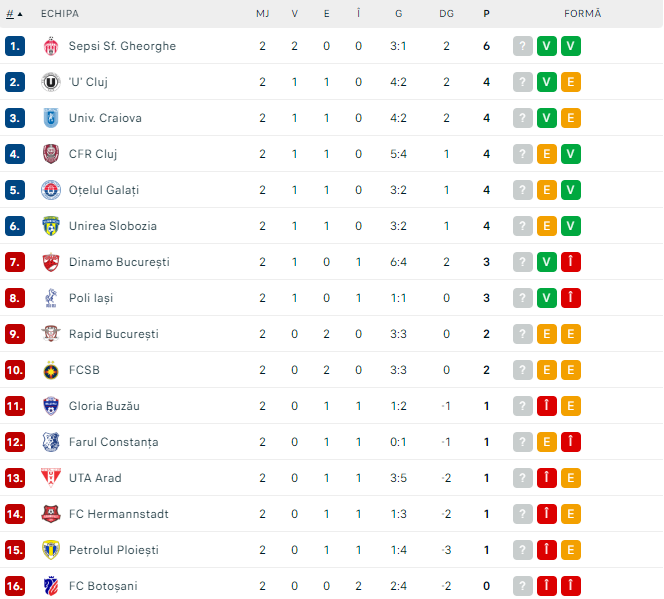Viewport: 664px width, 599px height.
Task: Click the FC Botoșani team logo
Action: point(51,586)
